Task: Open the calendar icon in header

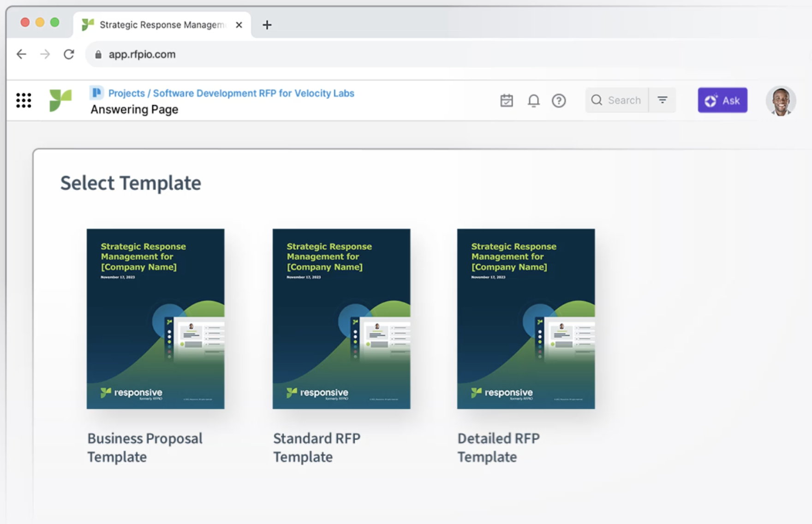Action: (507, 100)
